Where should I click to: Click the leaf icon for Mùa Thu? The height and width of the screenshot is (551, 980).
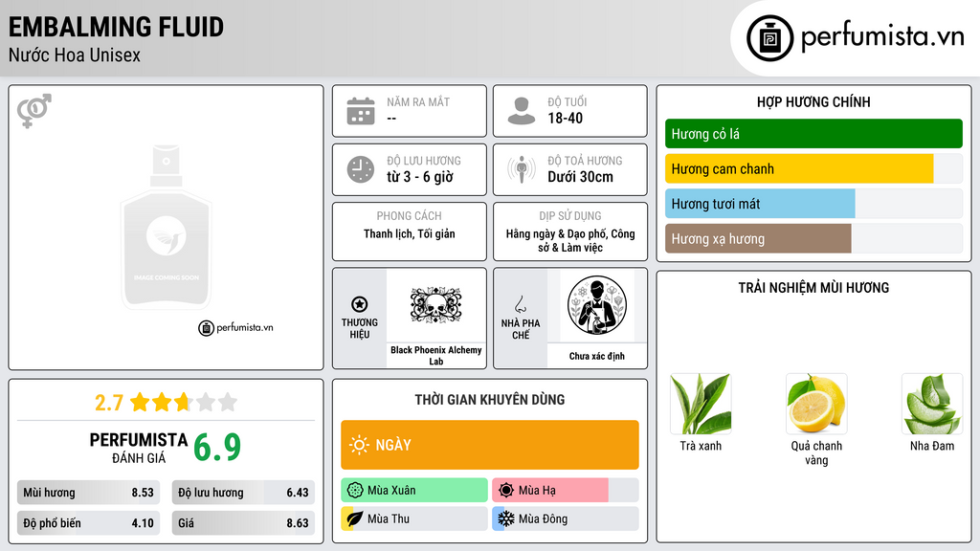tap(355, 518)
